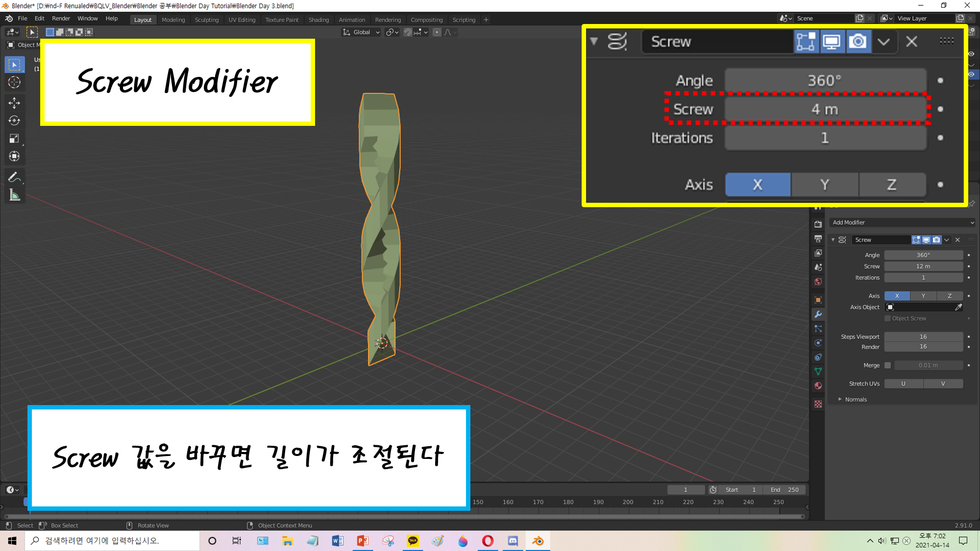Expand the Normals section
980x551 pixels.
click(x=855, y=400)
